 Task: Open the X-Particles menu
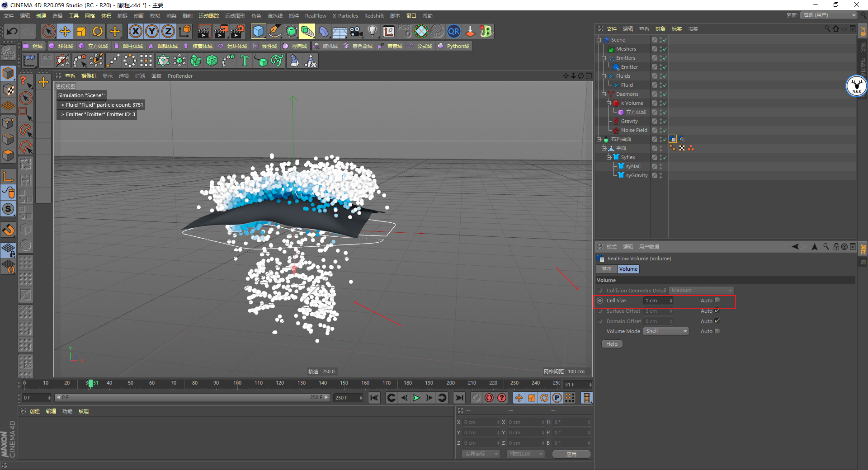(x=345, y=16)
